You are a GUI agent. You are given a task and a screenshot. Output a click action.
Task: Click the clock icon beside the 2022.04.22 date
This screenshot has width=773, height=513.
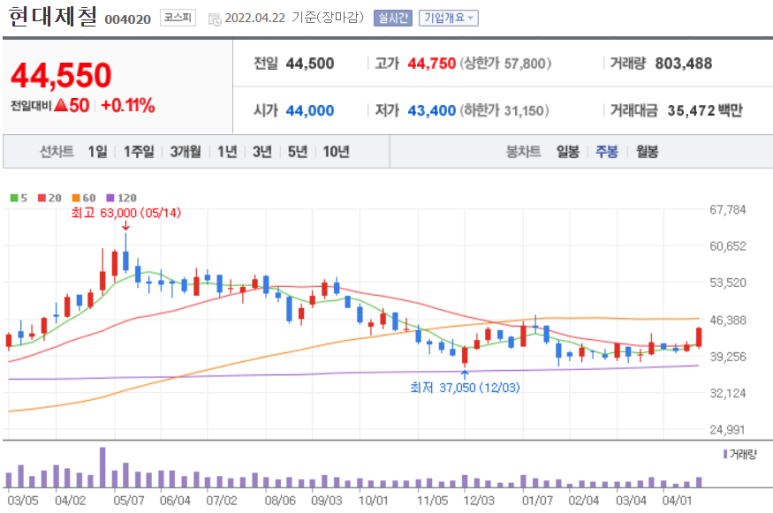tap(215, 18)
